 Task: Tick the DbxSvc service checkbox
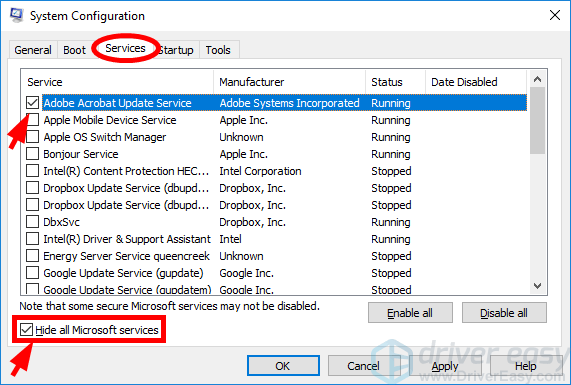click(32, 222)
